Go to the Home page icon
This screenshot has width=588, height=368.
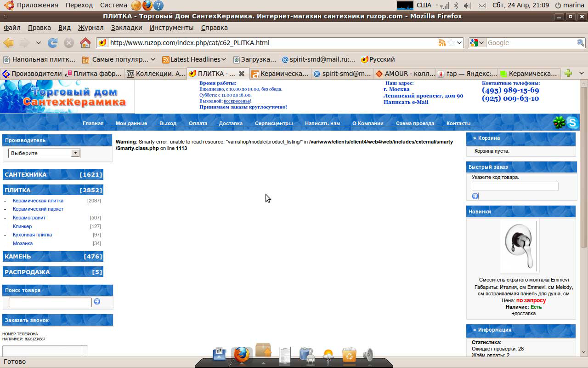pos(85,43)
